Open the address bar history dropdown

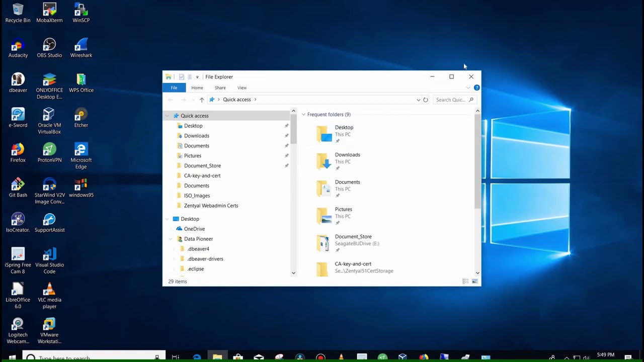pyautogui.click(x=418, y=100)
